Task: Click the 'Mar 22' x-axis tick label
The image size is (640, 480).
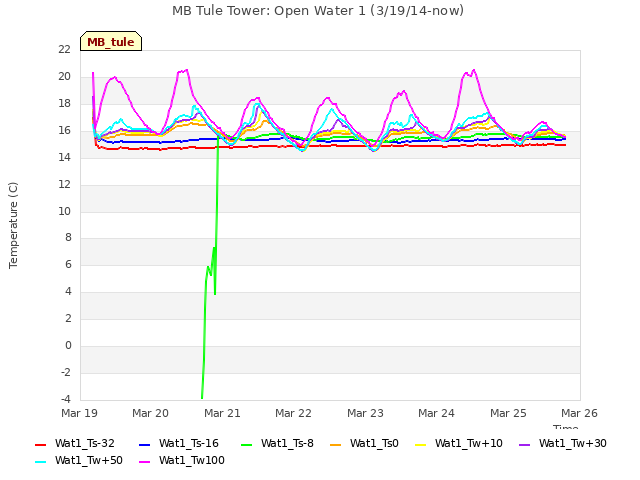Action: tap(293, 413)
